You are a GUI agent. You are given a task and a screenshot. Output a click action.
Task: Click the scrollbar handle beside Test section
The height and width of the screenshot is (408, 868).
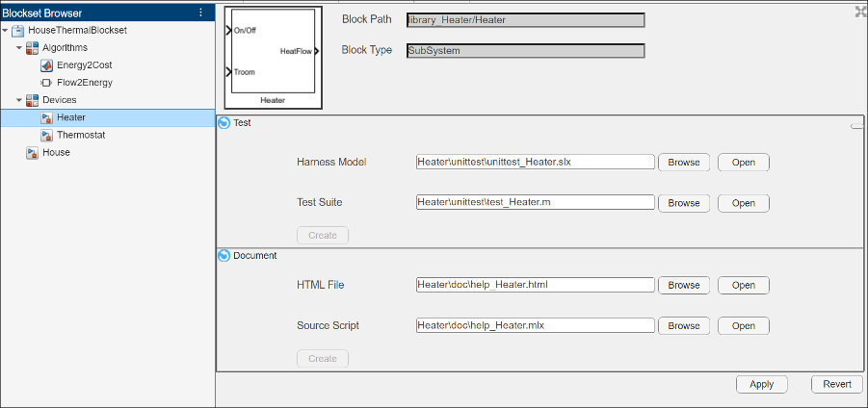coord(857,126)
